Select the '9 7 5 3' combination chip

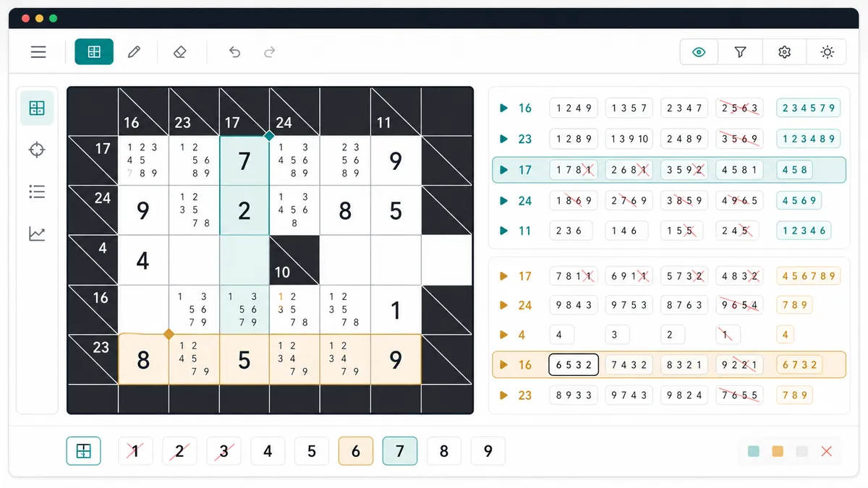629,305
